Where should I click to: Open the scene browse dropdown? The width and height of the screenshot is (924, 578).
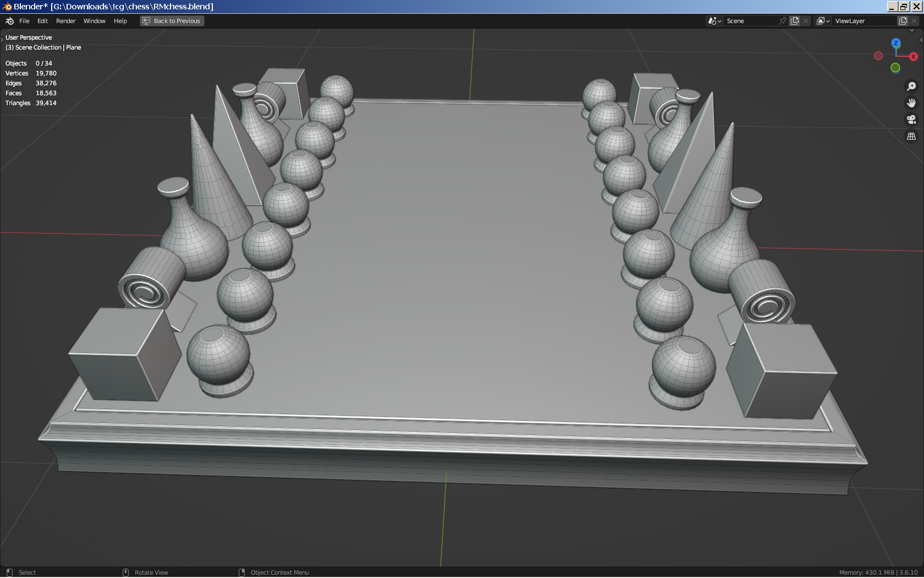714,21
